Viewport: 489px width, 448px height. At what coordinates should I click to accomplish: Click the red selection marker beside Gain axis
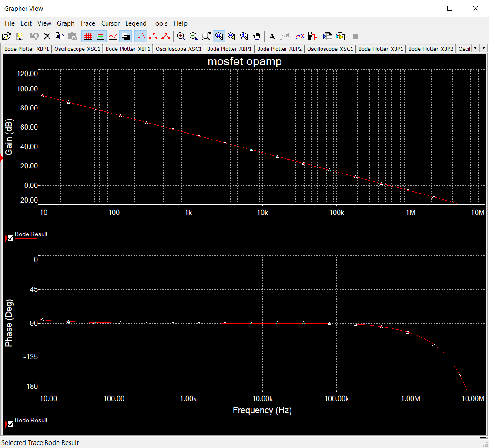point(1,158)
